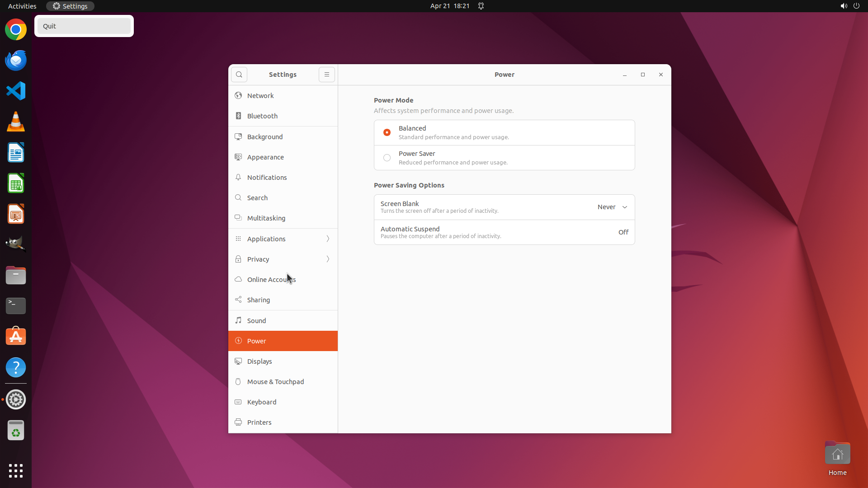Launch Visual Studio Code from dock
868x488 pixels.
16,91
